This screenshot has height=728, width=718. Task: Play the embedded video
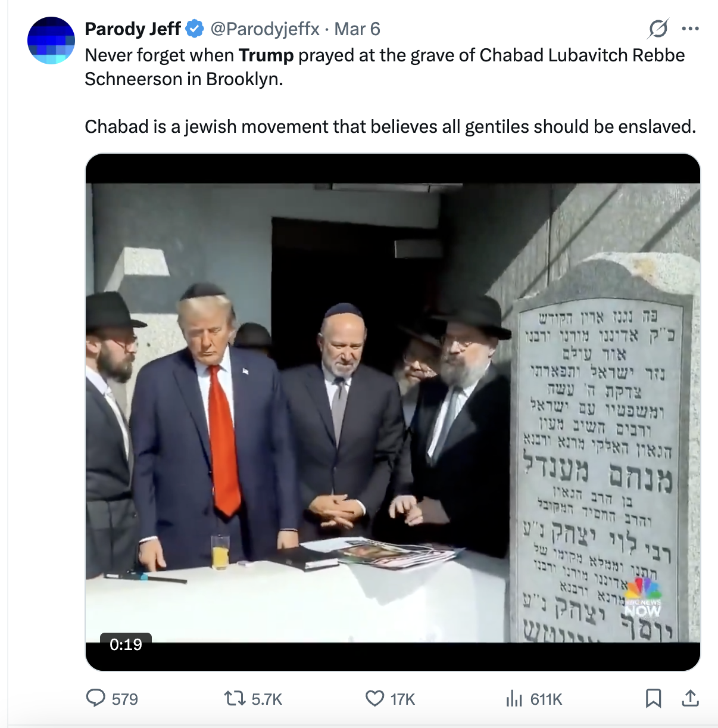click(x=393, y=412)
